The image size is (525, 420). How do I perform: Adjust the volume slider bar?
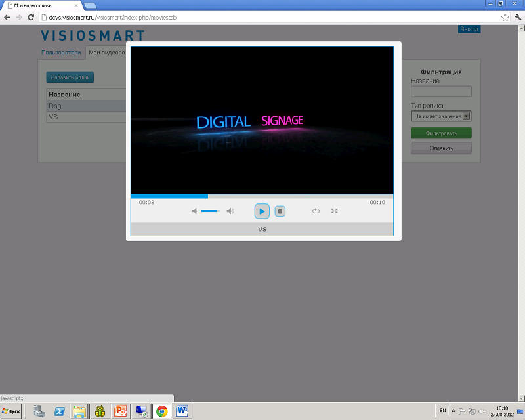[x=211, y=211]
